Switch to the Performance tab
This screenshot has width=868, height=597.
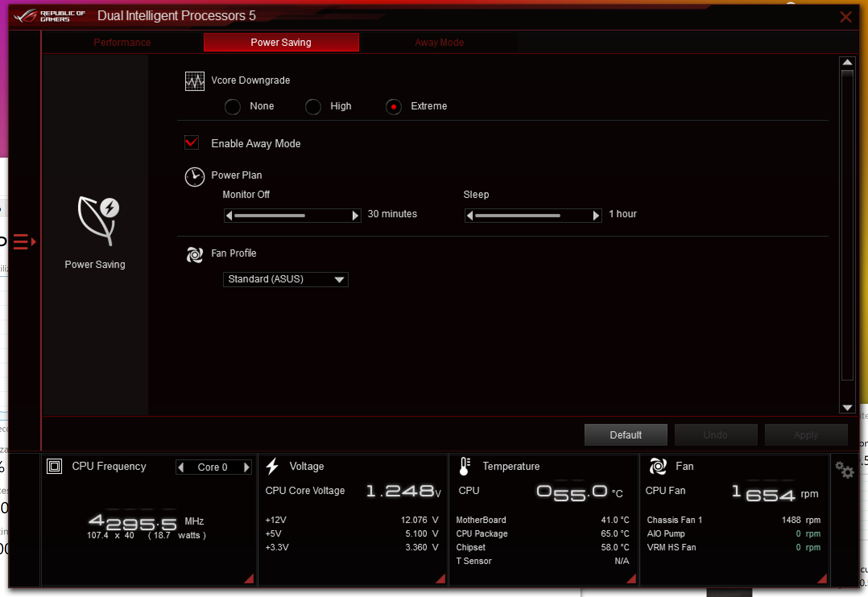(122, 43)
